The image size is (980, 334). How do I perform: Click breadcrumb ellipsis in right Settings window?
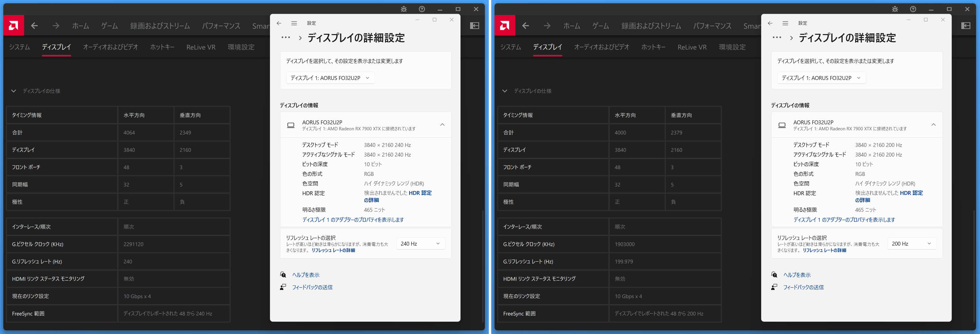(777, 37)
